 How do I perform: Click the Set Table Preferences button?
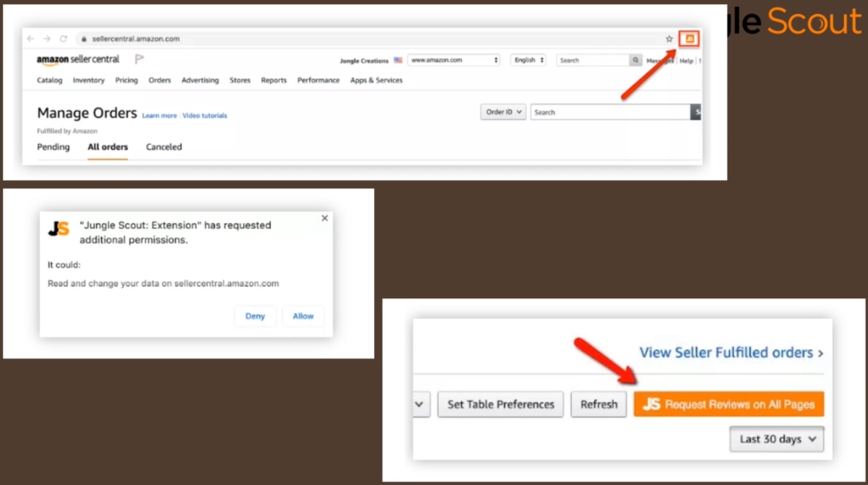[x=501, y=404]
